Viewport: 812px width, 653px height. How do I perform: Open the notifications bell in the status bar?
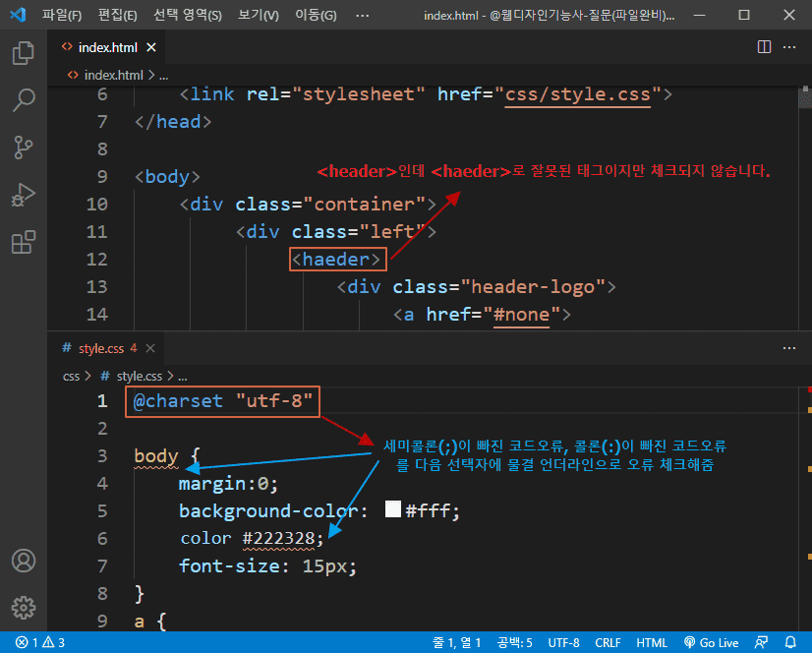[x=790, y=642]
